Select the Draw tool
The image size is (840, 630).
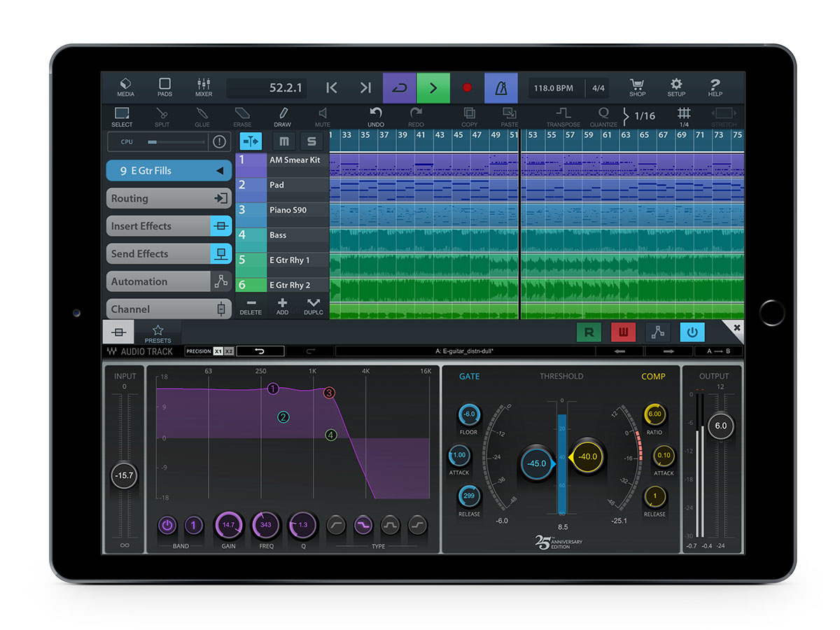[x=283, y=116]
